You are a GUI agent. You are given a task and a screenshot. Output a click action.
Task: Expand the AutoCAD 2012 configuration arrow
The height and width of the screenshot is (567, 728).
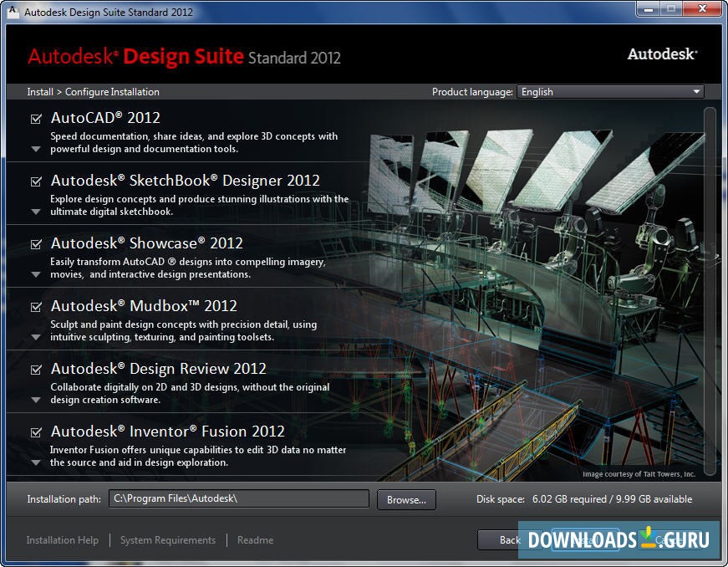click(x=35, y=150)
